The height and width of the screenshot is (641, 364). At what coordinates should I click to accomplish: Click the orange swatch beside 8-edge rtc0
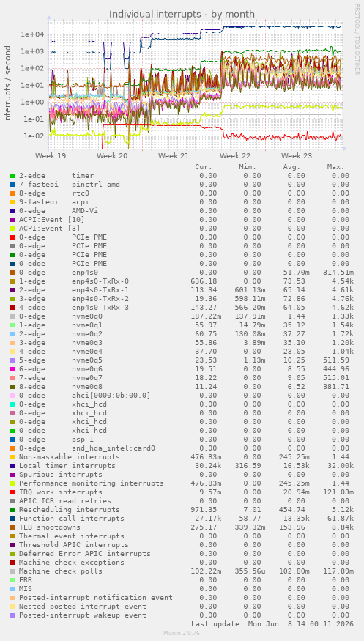coord(12,193)
